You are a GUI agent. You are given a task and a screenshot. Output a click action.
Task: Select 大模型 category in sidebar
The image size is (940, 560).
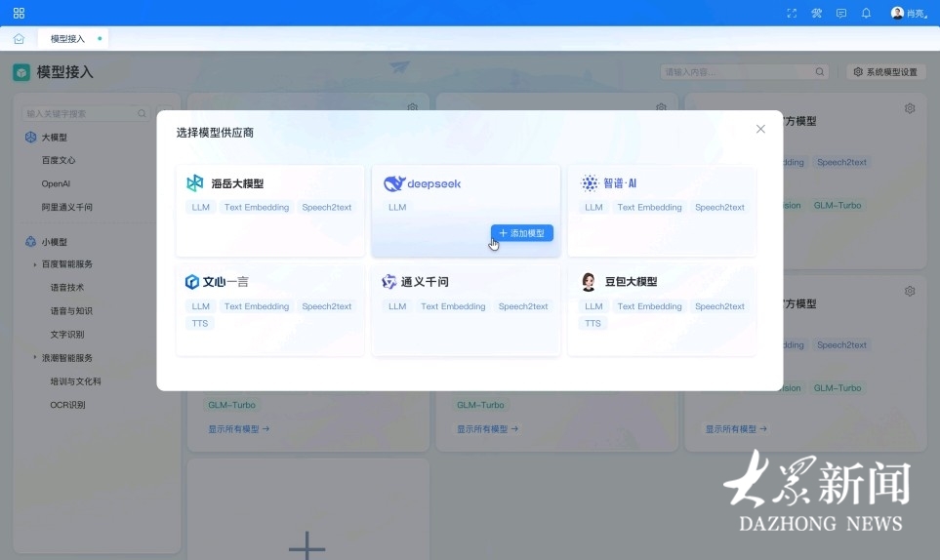(54, 138)
